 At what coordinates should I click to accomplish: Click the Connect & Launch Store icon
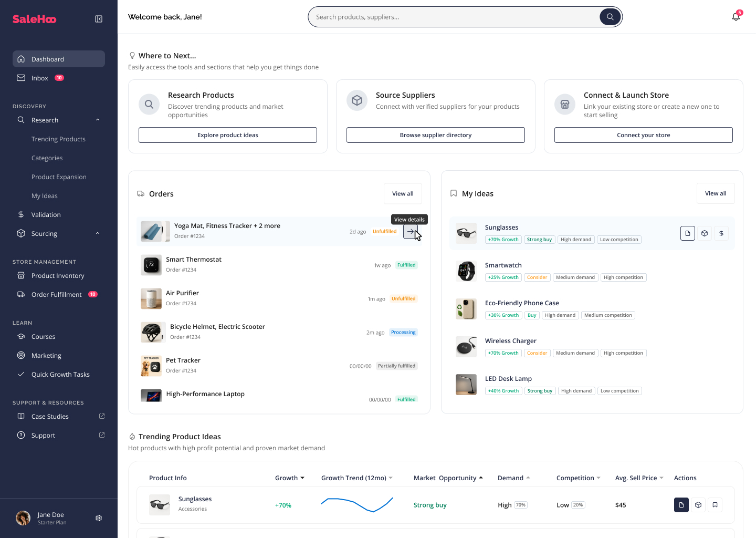[565, 104]
